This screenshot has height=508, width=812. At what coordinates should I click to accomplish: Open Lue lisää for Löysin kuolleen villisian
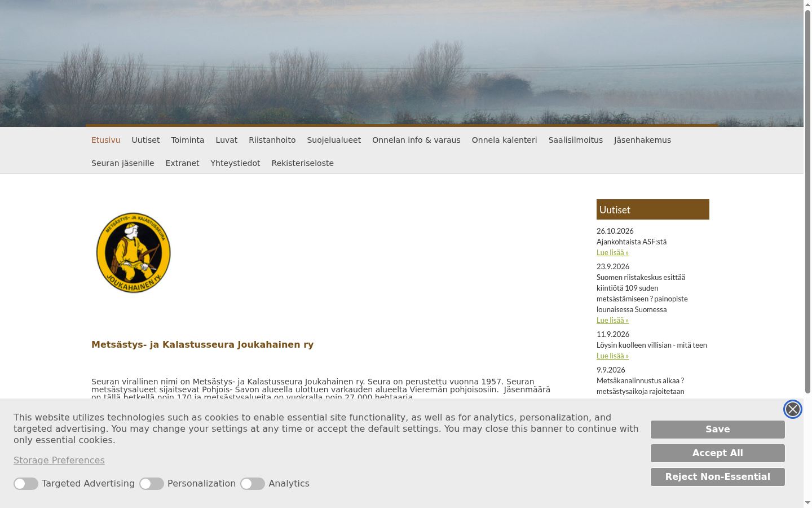click(612, 356)
